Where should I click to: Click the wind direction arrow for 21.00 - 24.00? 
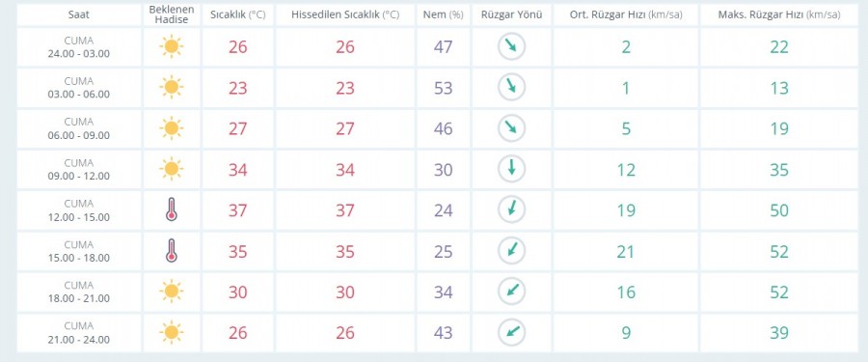(511, 333)
